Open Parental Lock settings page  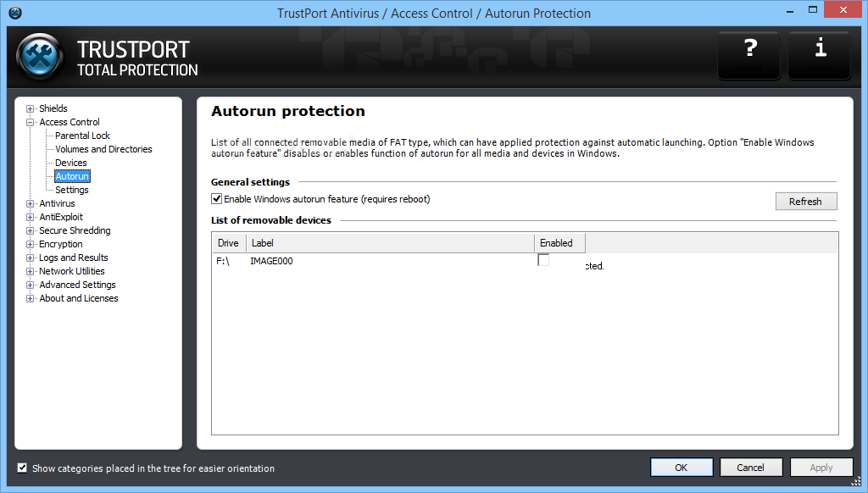(82, 136)
